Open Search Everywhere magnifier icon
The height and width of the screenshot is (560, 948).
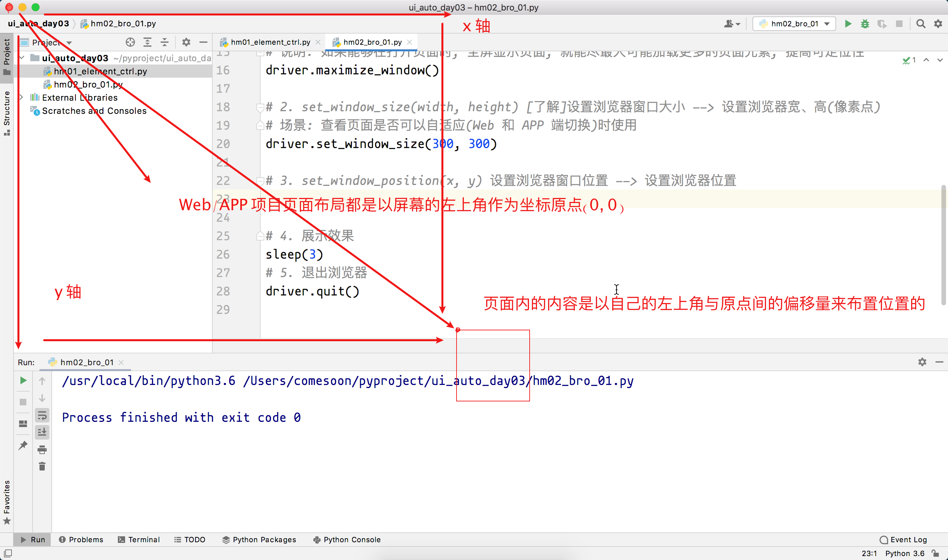point(920,24)
